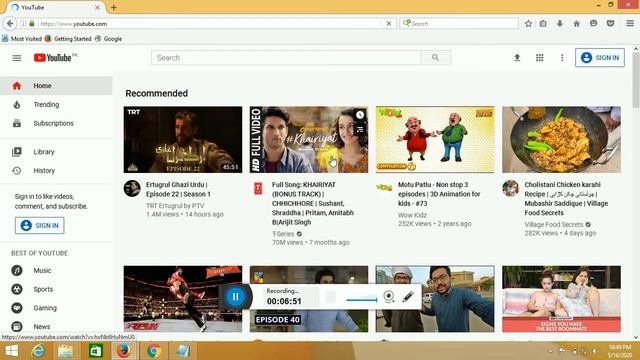Image resolution: width=640 pixels, height=360 pixels.
Task: Click the YouTube search input field
Action: coord(286,58)
